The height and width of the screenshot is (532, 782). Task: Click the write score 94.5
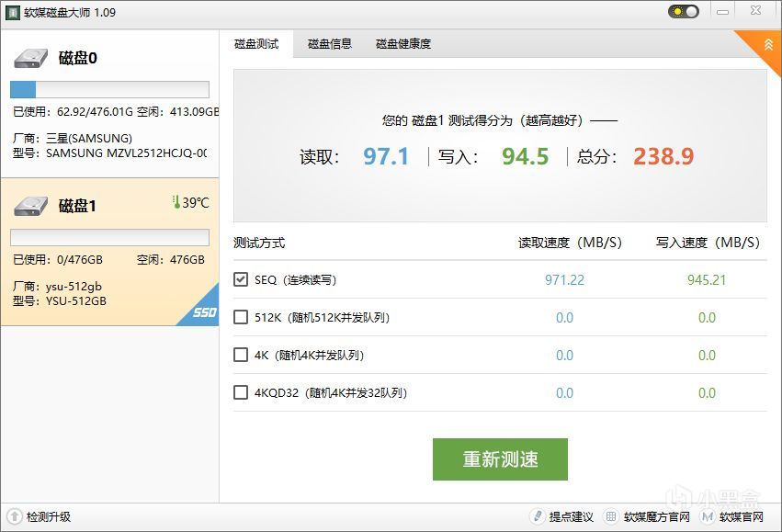(525, 156)
